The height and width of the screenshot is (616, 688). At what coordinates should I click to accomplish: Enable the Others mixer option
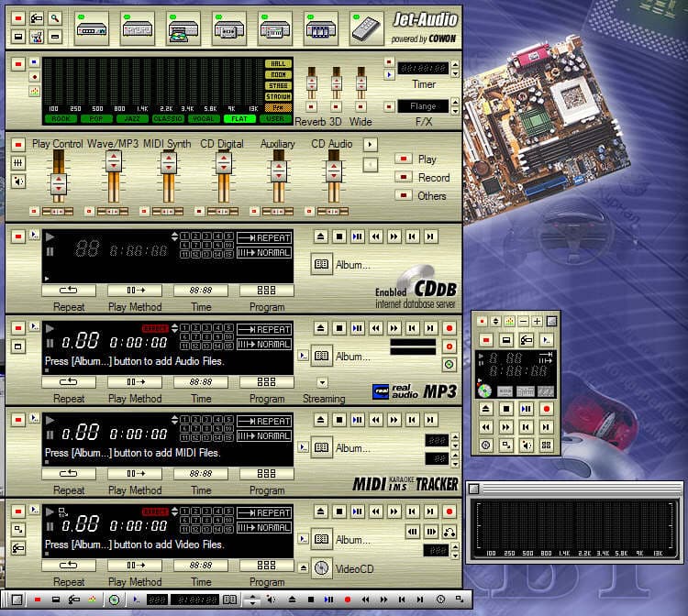tap(403, 195)
